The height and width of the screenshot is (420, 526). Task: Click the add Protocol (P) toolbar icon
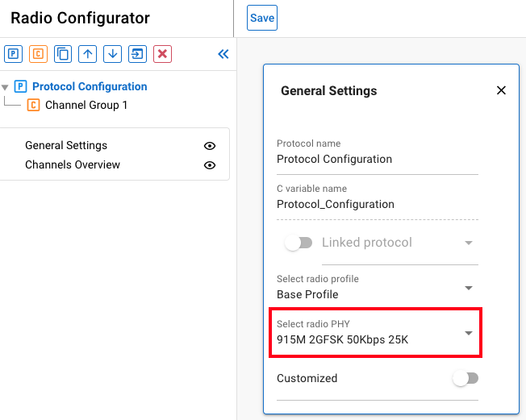coord(13,54)
